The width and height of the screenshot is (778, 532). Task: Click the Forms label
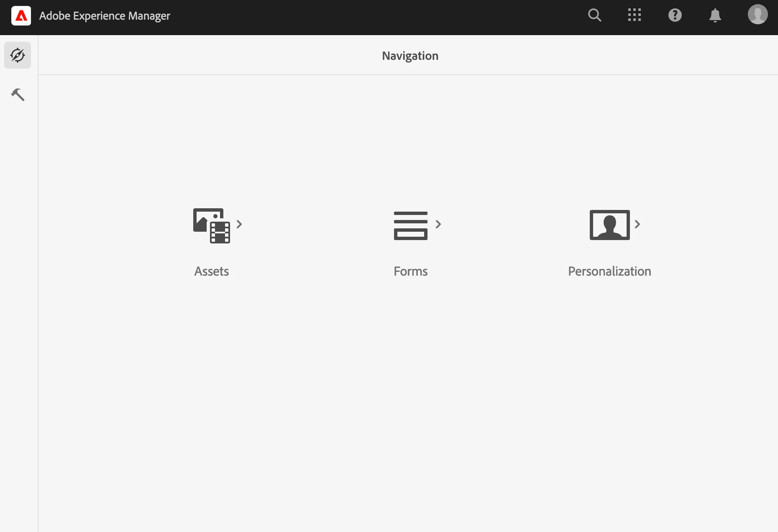point(411,271)
